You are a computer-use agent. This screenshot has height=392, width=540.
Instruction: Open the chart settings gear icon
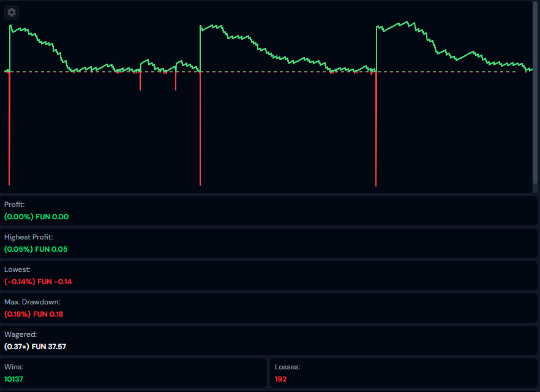point(12,12)
